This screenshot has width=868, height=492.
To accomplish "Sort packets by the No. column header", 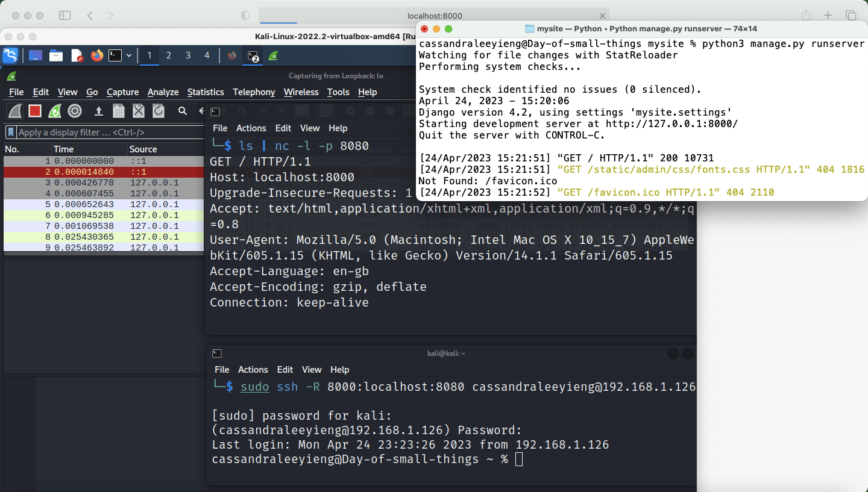I will [27, 149].
